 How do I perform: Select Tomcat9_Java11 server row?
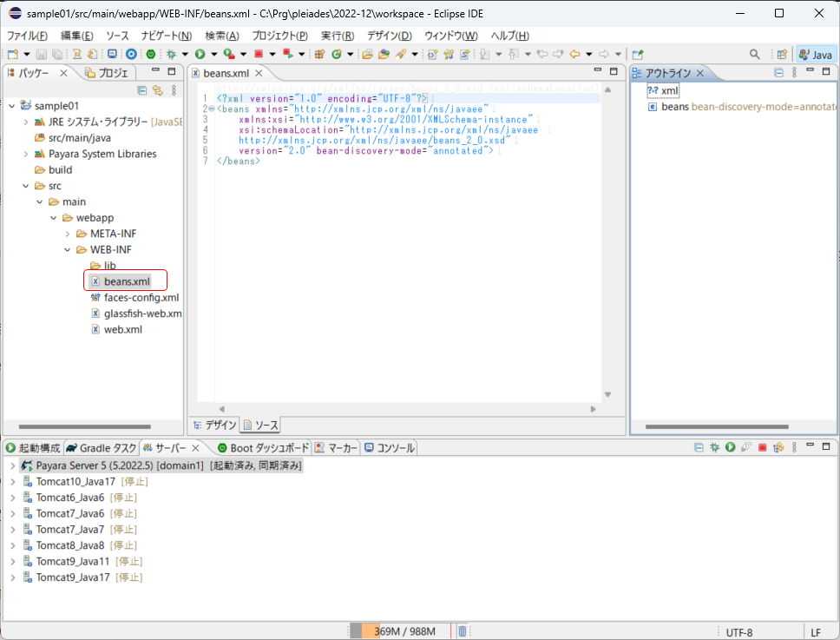82,561
